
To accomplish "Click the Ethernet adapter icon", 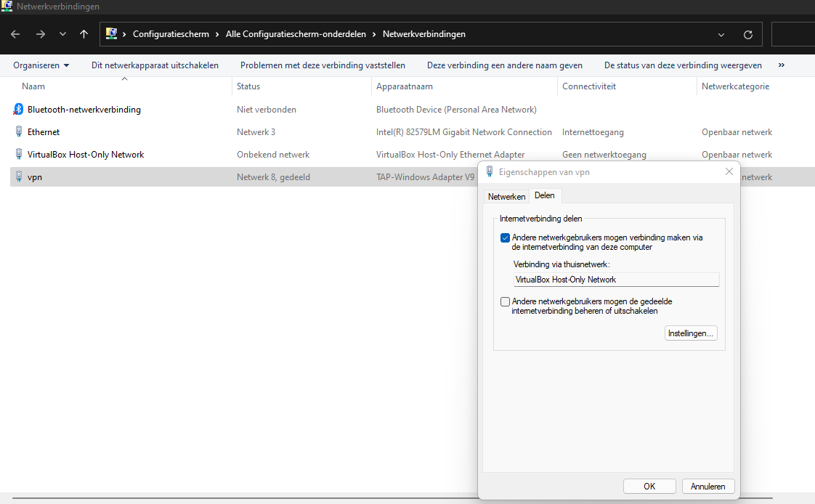I will 19,131.
